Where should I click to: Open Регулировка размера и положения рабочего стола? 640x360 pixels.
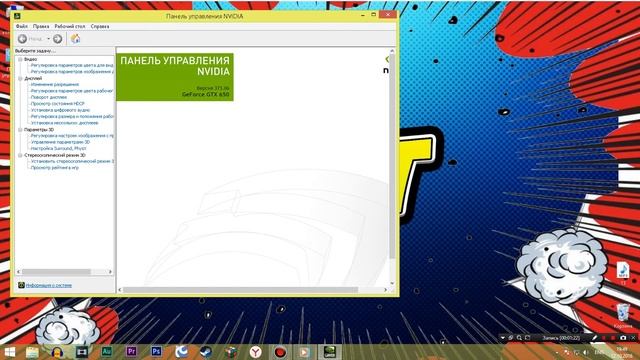pyautogui.click(x=72, y=116)
